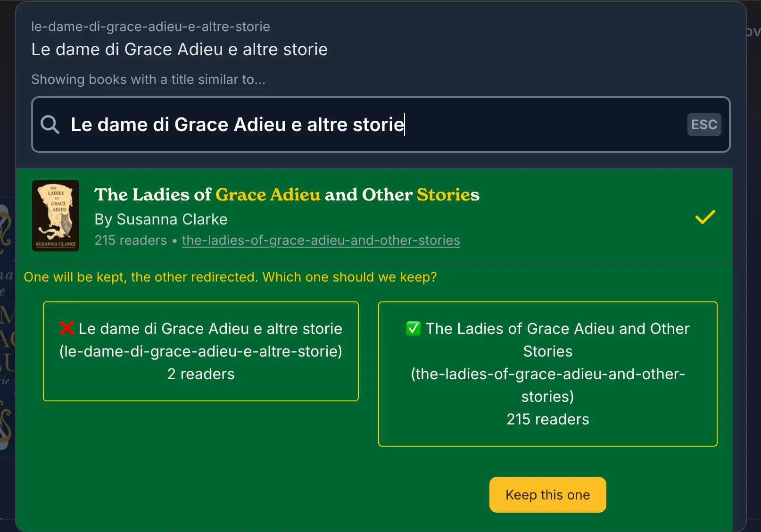Click the green check icon in English card
Viewport: 761px width, 532px height.
click(414, 328)
